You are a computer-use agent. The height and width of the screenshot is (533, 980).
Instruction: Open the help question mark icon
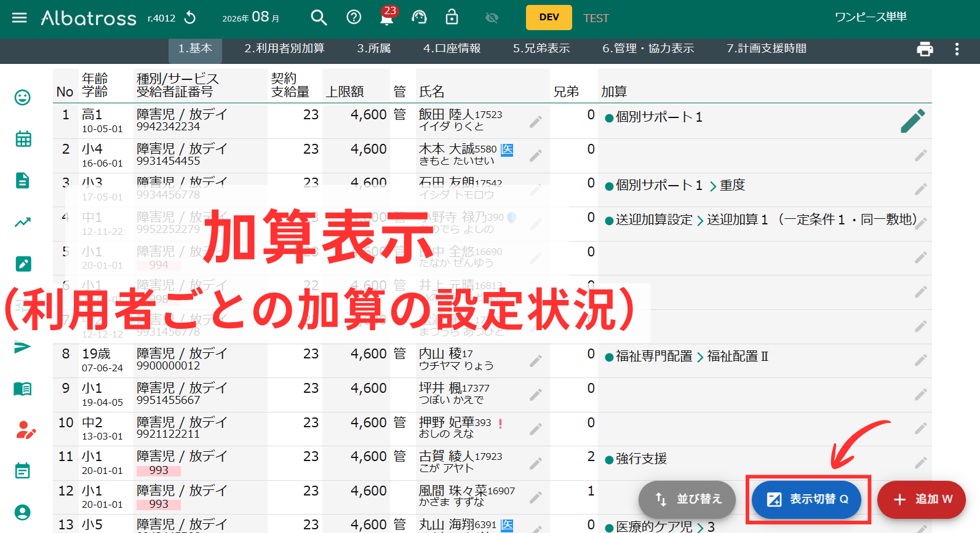(x=354, y=17)
